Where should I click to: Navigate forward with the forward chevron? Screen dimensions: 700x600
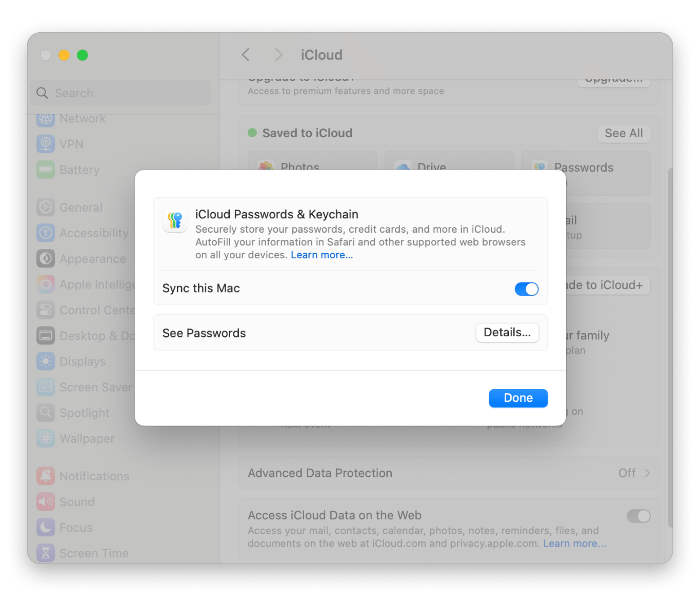279,55
